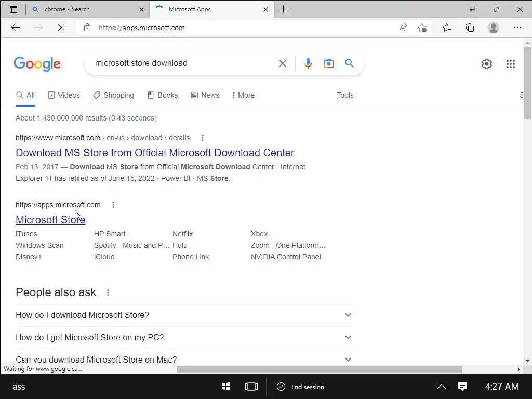532x399 pixels.
Task: Open options for the apps.microsoft.com result
Action: pyautogui.click(x=113, y=205)
